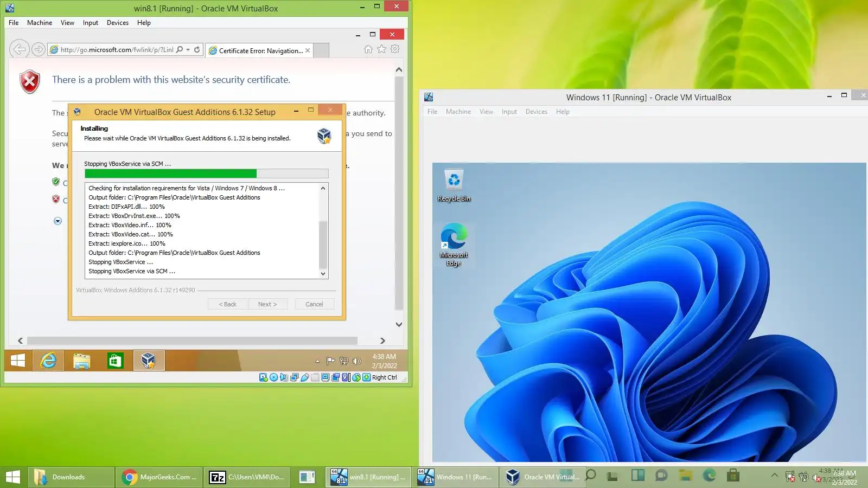Click the audio icon in VirtualBox status bar
This screenshot has width=868, height=488.
[284, 377]
